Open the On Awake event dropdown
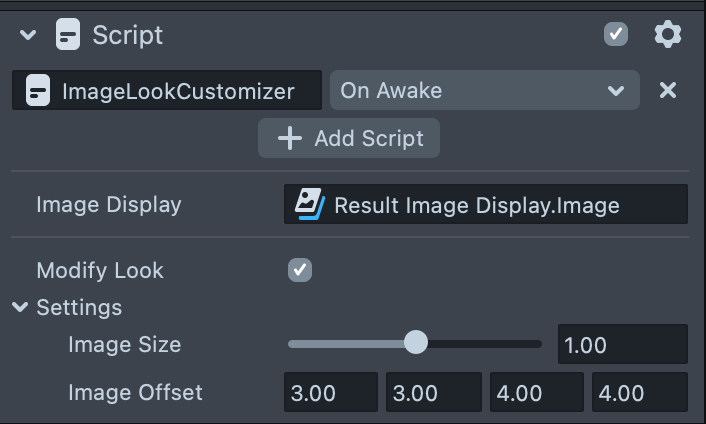706x424 pixels. [484, 91]
